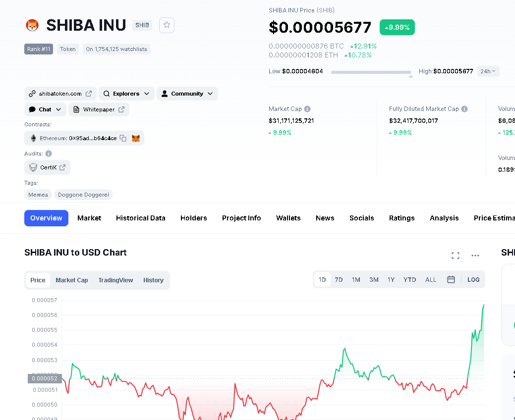Select the 1D chart range
Image resolution: width=515 pixels, height=420 pixels.
click(x=322, y=279)
